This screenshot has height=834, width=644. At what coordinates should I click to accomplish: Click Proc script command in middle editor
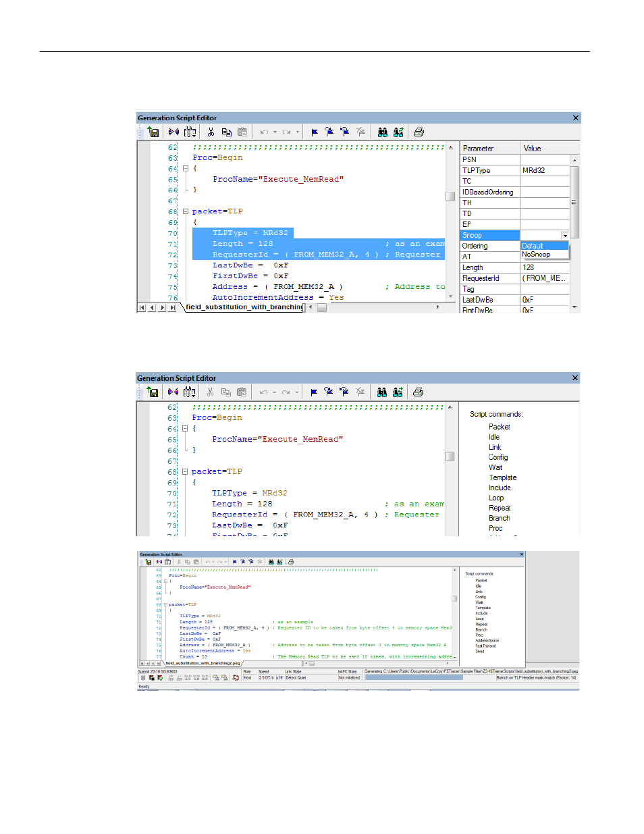coord(495,528)
